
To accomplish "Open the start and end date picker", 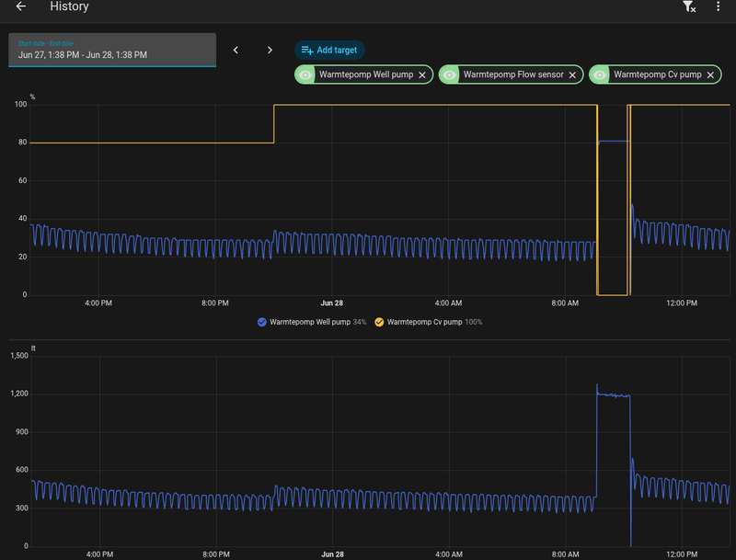I will [x=112, y=51].
